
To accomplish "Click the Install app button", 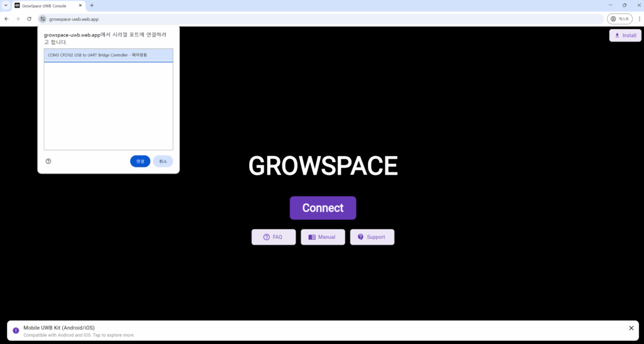I will [x=625, y=35].
